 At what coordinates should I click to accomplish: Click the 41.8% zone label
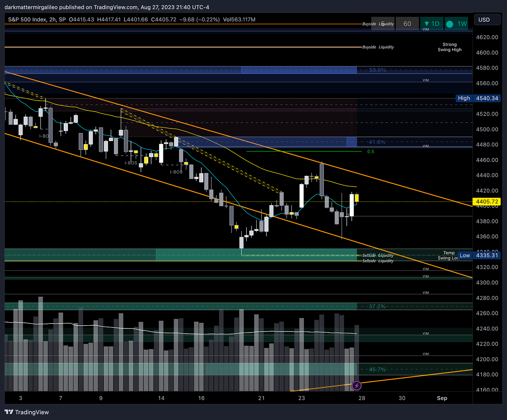click(377, 142)
